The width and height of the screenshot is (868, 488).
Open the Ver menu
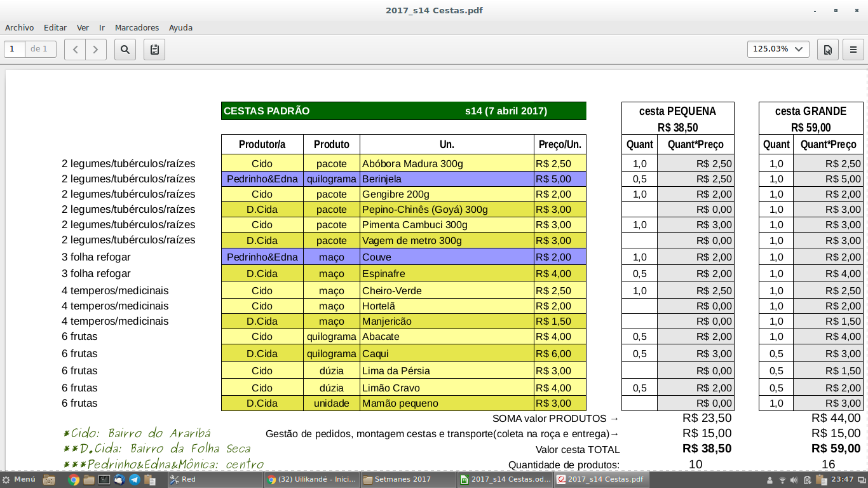tap(83, 27)
